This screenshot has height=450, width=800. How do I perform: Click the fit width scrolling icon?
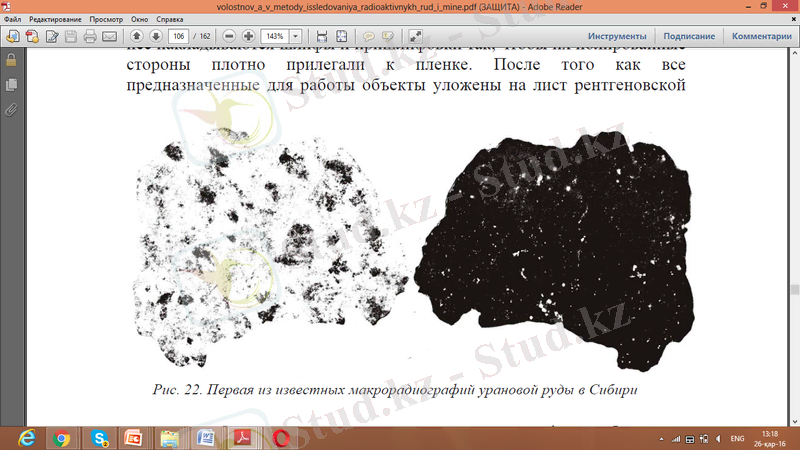[x=321, y=36]
